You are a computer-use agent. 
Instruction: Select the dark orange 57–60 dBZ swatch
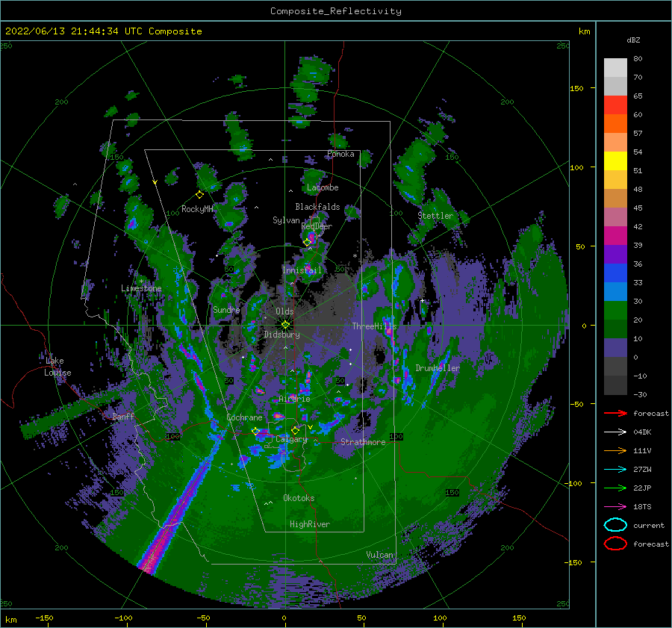coord(615,124)
